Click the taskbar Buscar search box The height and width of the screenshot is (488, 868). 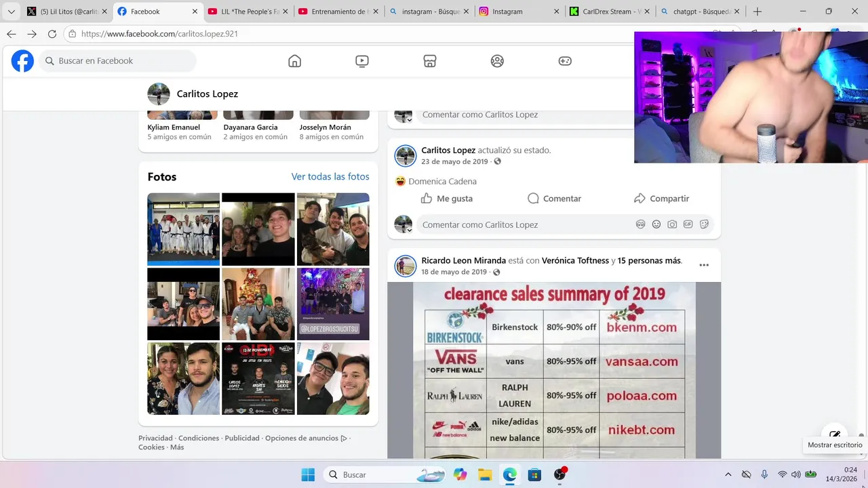(x=383, y=474)
